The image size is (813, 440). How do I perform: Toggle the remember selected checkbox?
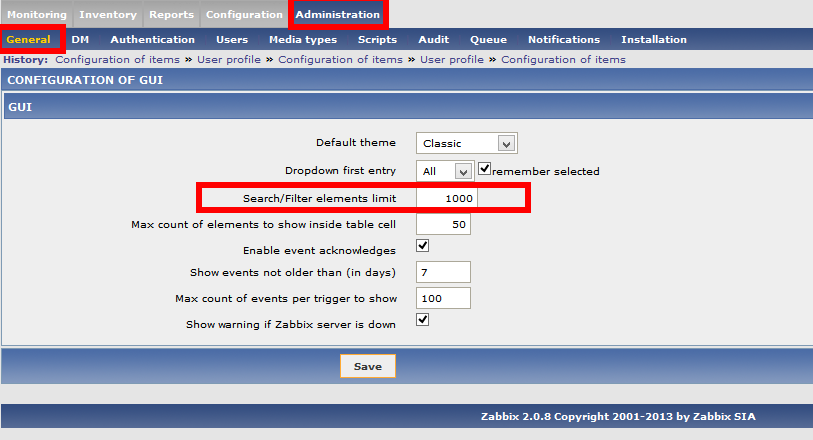[x=485, y=170]
